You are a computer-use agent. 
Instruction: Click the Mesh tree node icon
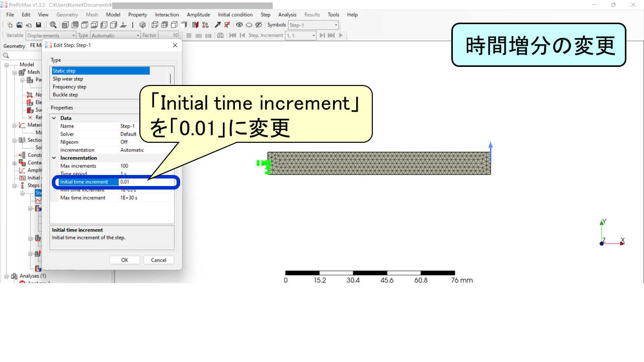(x=22, y=72)
